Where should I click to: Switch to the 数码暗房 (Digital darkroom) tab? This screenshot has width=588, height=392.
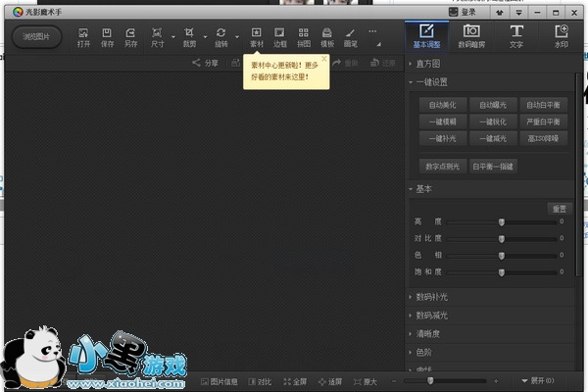[x=470, y=36]
